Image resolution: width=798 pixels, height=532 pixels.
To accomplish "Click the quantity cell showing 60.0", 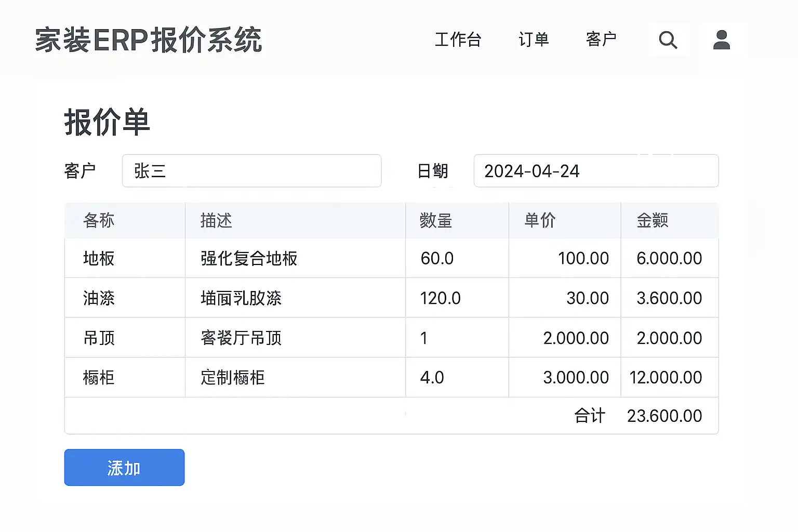I will click(x=437, y=258).
